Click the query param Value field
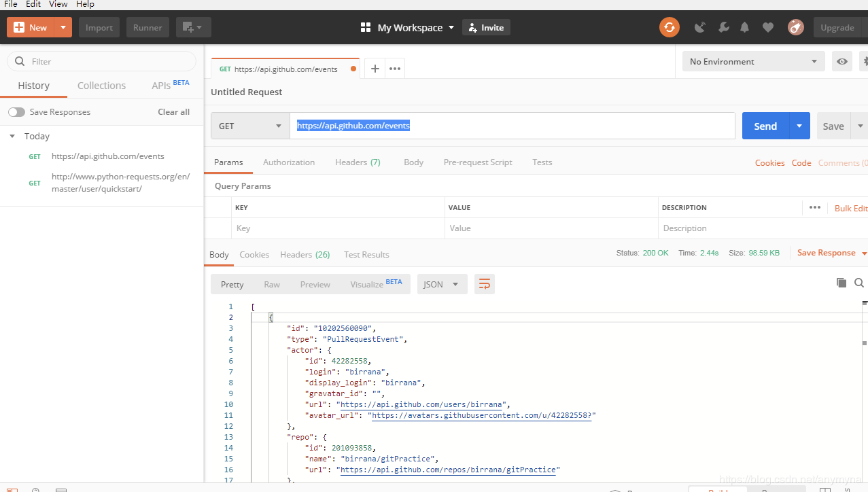This screenshot has height=492, width=868. [x=551, y=228]
